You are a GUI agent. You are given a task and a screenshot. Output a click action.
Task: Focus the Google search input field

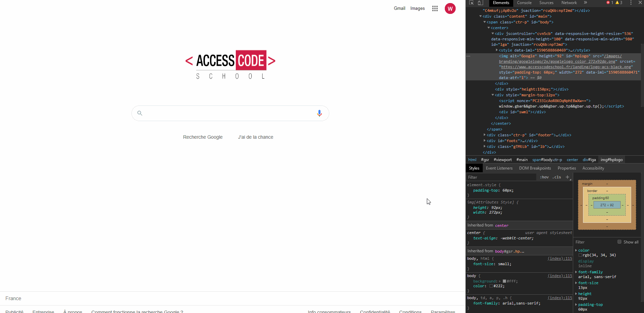coord(230,113)
